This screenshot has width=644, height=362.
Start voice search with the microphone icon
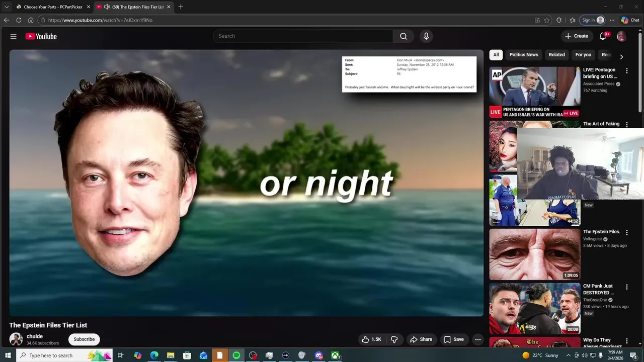(x=426, y=36)
